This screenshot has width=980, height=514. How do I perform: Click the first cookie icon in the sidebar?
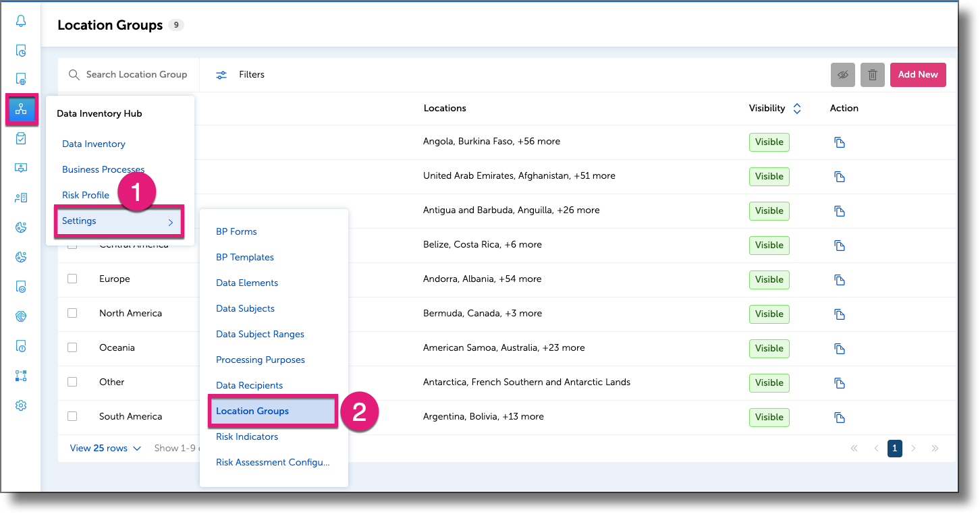tap(21, 227)
